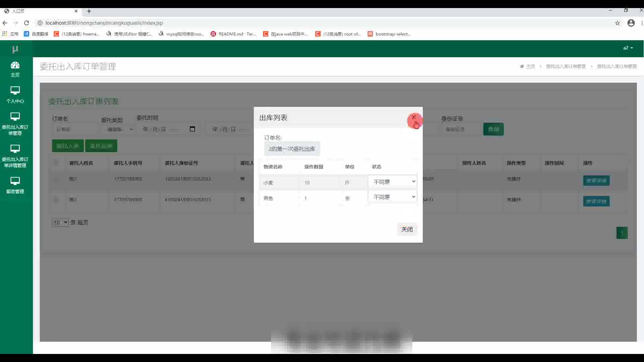Image resolution: width=644 pixels, height=362 pixels.
Task: Click the green 委托出库 button
Action: pyautogui.click(x=101, y=146)
